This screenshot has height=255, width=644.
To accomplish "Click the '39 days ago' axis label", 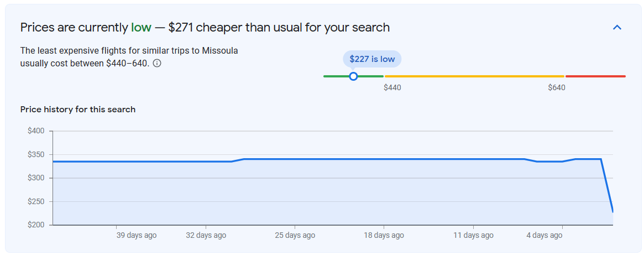I will [x=136, y=235].
